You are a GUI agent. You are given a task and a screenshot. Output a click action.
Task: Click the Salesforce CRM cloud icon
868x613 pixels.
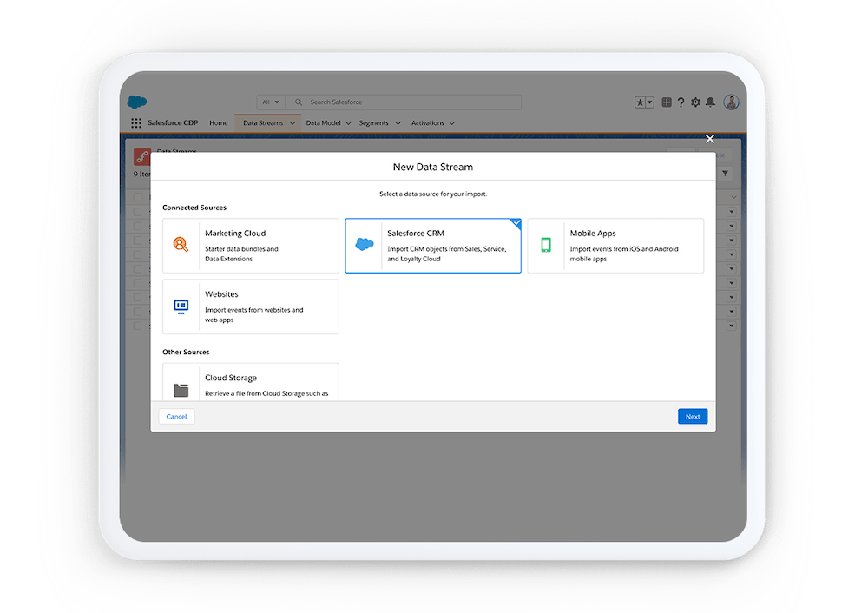click(x=365, y=244)
